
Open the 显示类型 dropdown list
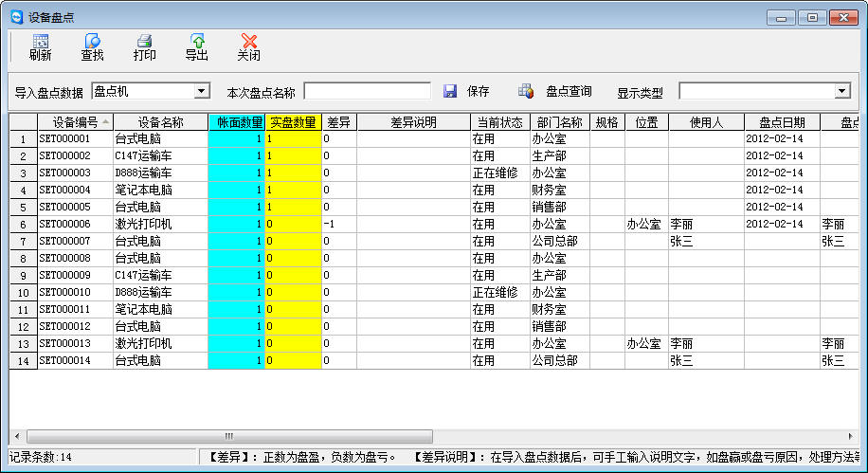[841, 91]
